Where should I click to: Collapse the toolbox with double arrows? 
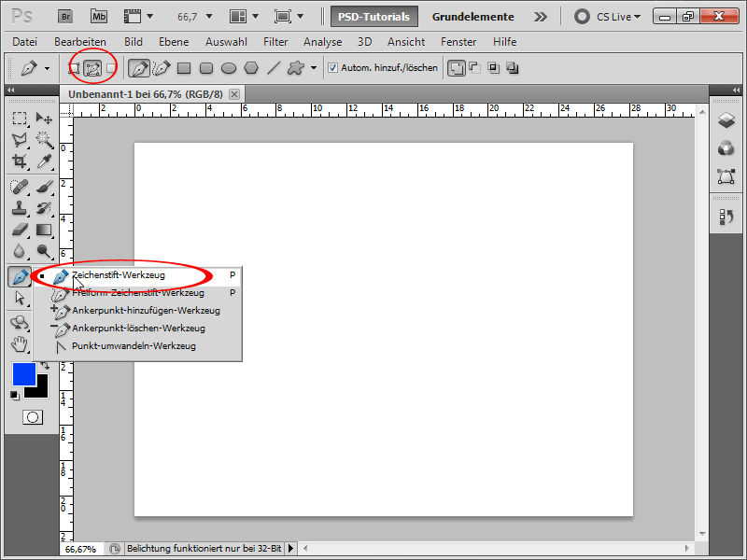pyautogui.click(x=10, y=90)
